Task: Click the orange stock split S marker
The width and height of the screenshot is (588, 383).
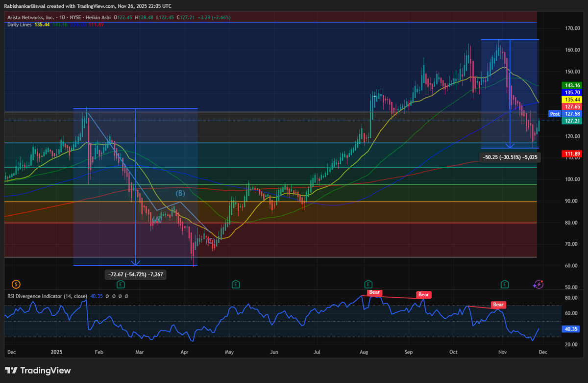Action: 16,284
